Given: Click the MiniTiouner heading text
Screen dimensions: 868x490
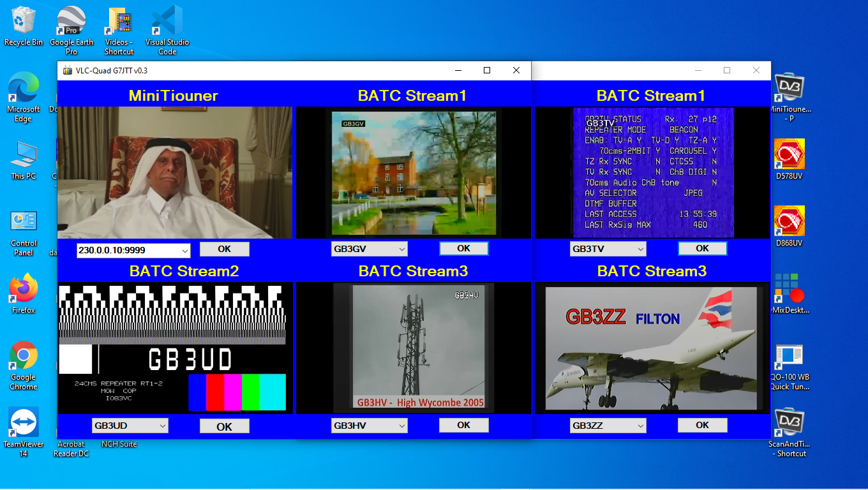Looking at the screenshot, I should point(174,96).
